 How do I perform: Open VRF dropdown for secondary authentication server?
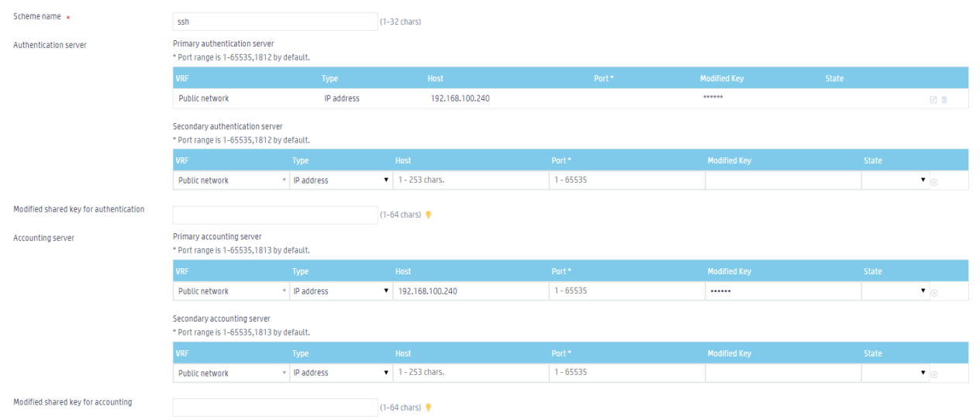tap(231, 180)
